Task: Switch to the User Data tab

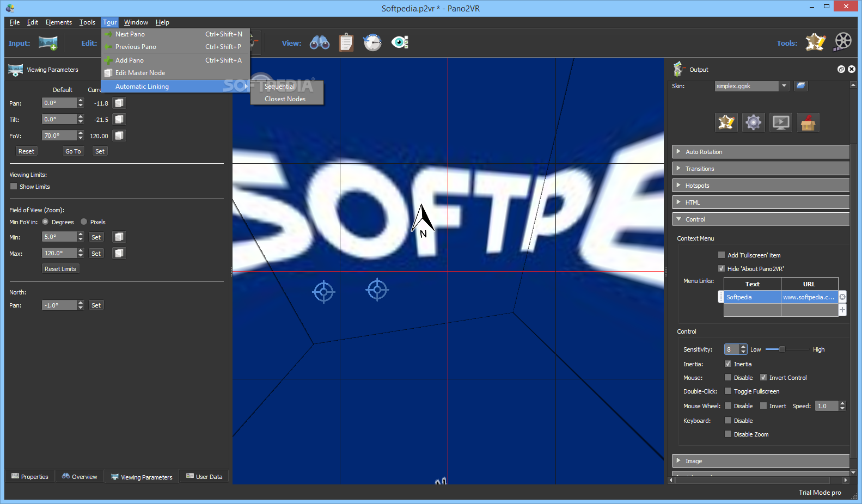Action: (x=204, y=476)
